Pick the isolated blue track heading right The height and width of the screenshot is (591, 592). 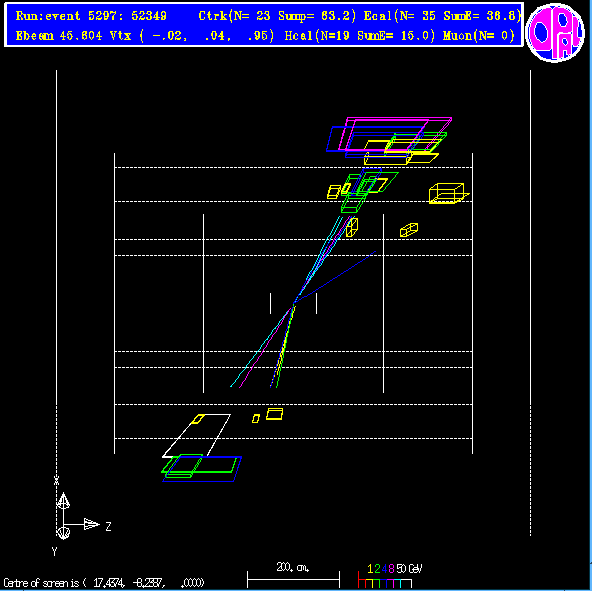tap(336, 276)
